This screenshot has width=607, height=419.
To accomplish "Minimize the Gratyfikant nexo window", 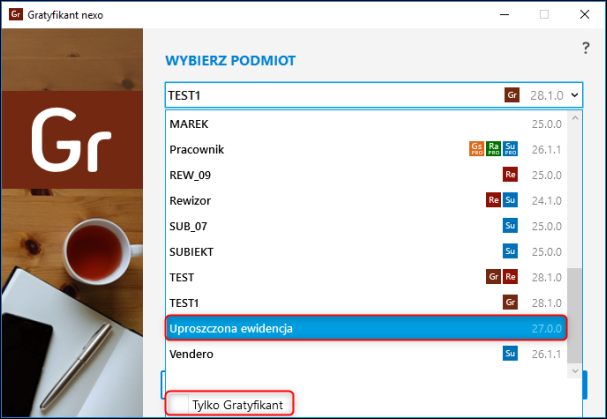I will click(504, 15).
